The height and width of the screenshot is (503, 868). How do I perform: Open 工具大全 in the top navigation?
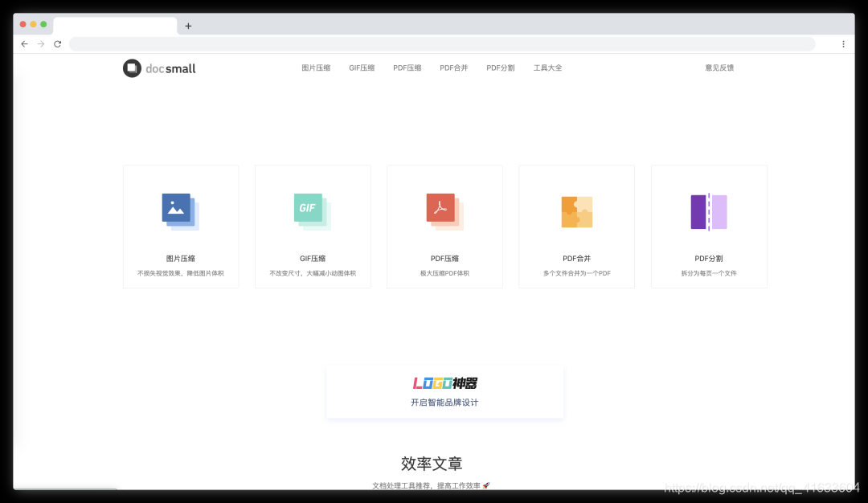pyautogui.click(x=547, y=67)
